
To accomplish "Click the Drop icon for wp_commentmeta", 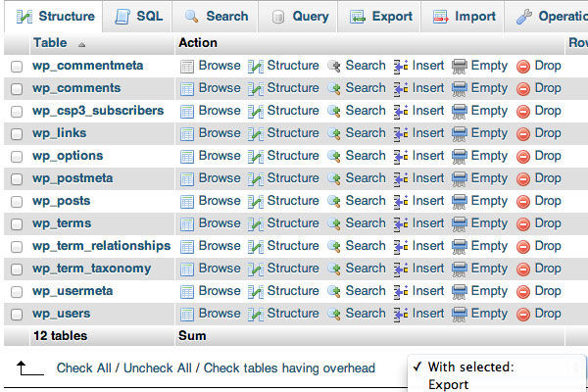I will click(523, 67).
